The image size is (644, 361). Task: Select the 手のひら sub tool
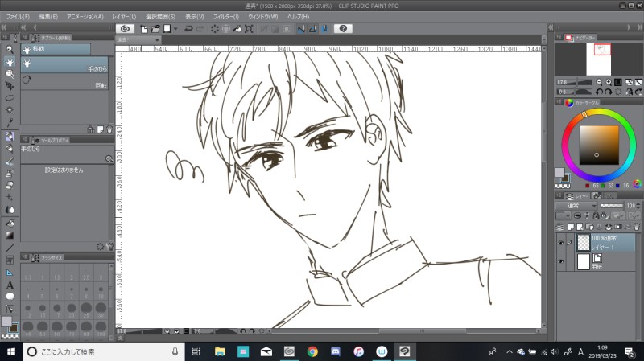tap(64, 65)
